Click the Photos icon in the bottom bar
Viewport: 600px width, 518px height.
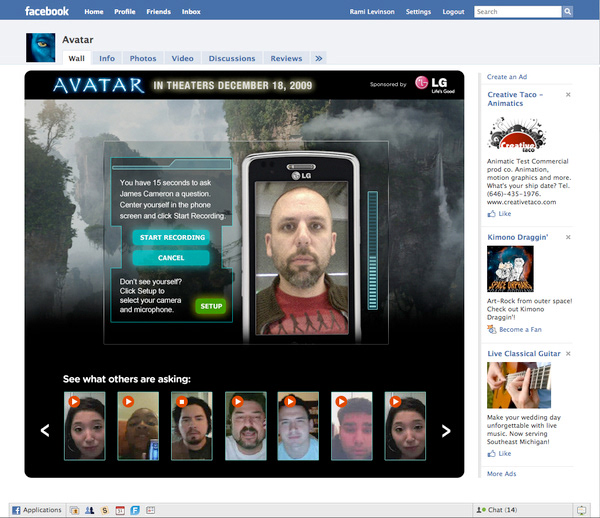(x=74, y=510)
